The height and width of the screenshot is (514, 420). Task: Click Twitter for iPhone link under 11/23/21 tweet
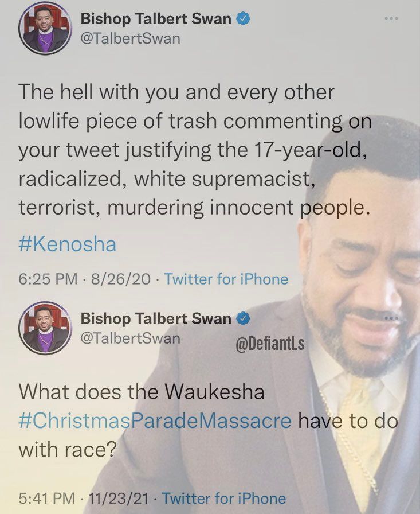224,499
